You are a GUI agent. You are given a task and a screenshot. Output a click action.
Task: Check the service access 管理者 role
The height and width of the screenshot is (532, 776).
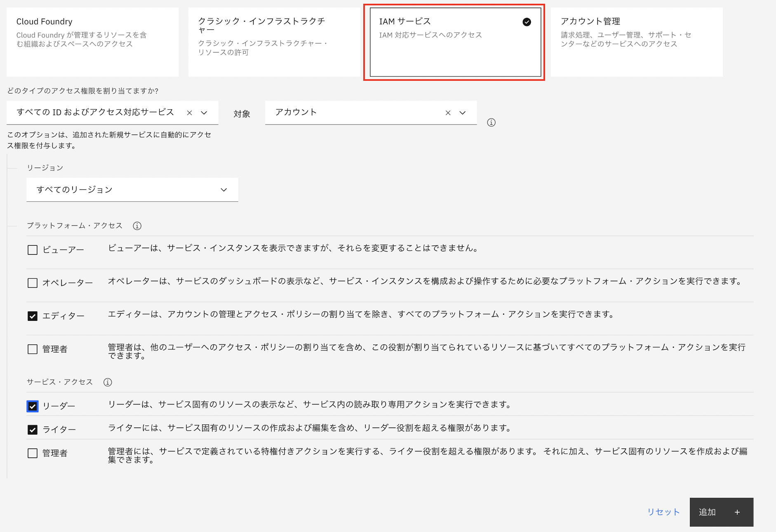[x=33, y=453]
